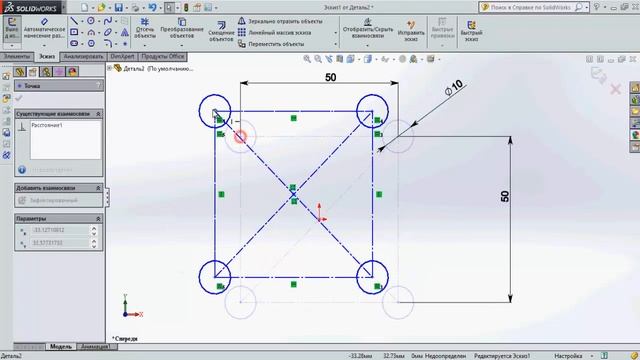Open dropdown next to Переместить объекты
The height and width of the screenshot is (360, 640).
point(336,44)
